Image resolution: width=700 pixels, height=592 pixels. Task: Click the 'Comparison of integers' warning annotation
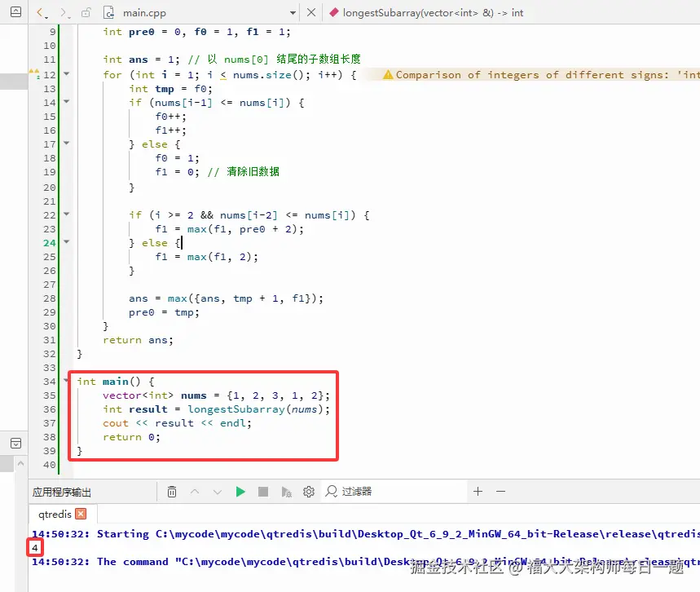(x=540, y=75)
